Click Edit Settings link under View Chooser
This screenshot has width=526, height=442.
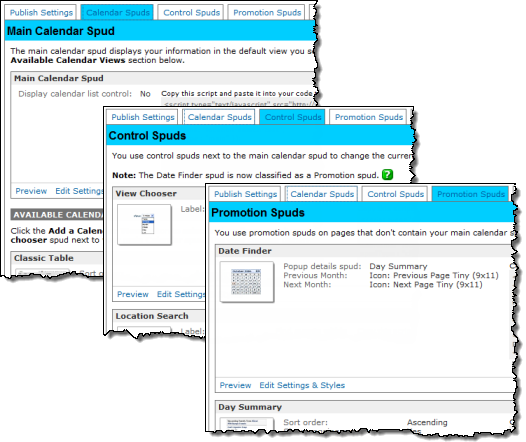(181, 294)
